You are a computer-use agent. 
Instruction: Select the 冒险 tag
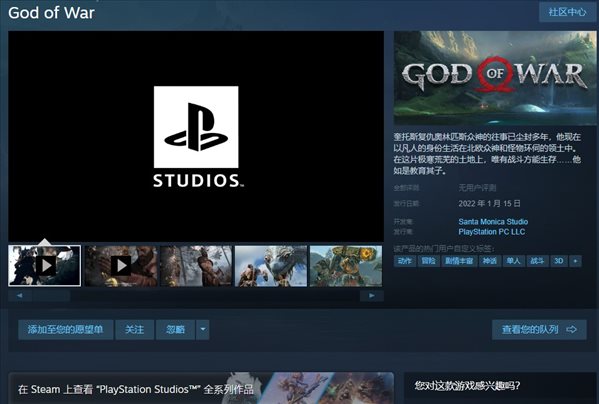(429, 261)
